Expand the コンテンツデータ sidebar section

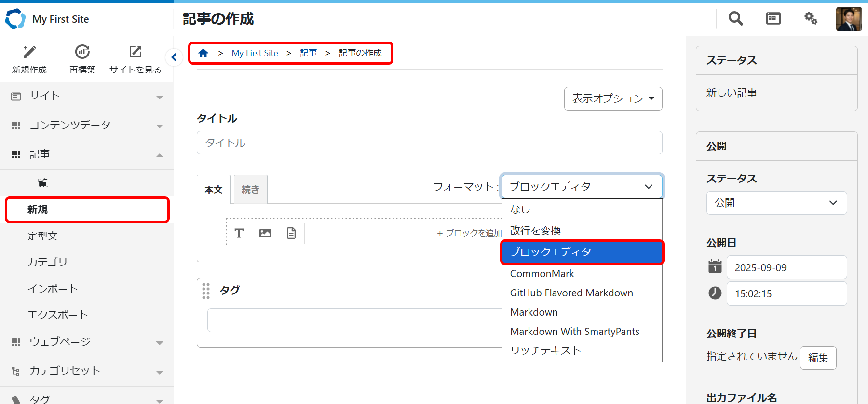click(87, 125)
